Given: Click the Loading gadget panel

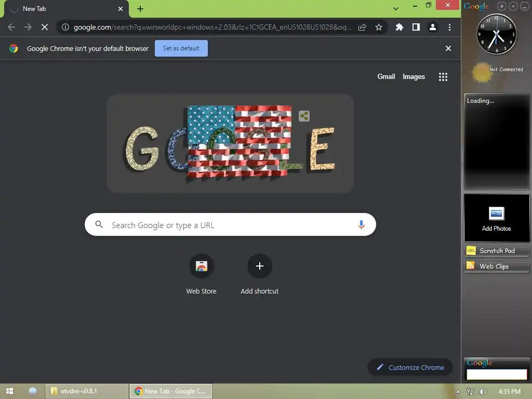Looking at the screenshot, I should [496, 141].
